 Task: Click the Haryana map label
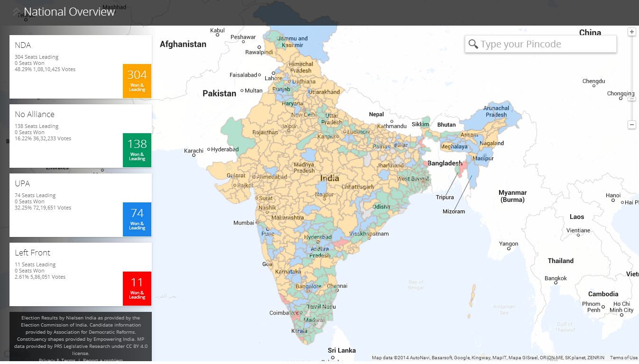pos(292,103)
